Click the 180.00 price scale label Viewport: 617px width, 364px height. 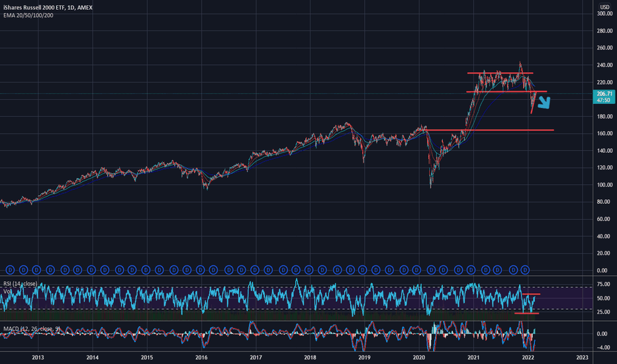(x=604, y=116)
